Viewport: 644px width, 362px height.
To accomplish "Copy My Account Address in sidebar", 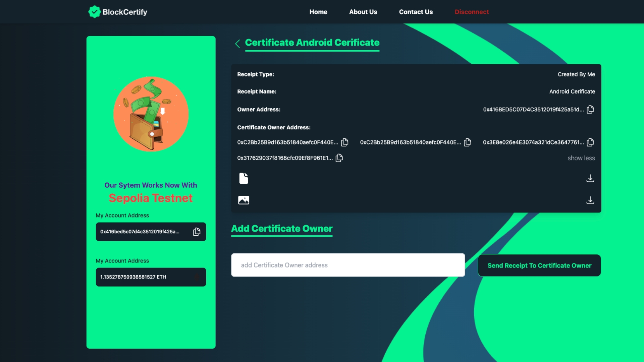I will (x=197, y=232).
